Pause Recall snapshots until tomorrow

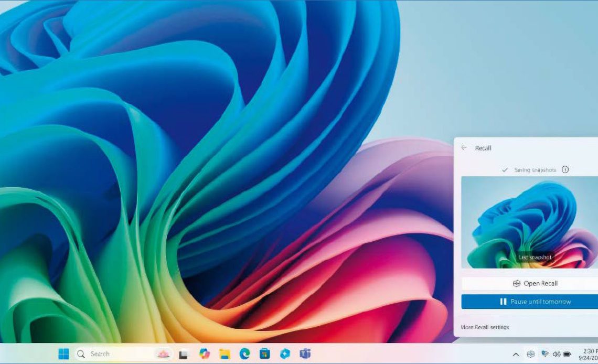point(530,302)
